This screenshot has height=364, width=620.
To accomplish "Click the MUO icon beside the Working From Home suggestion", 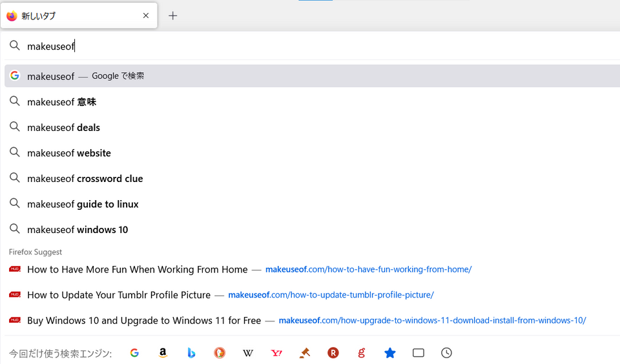I will click(15, 269).
